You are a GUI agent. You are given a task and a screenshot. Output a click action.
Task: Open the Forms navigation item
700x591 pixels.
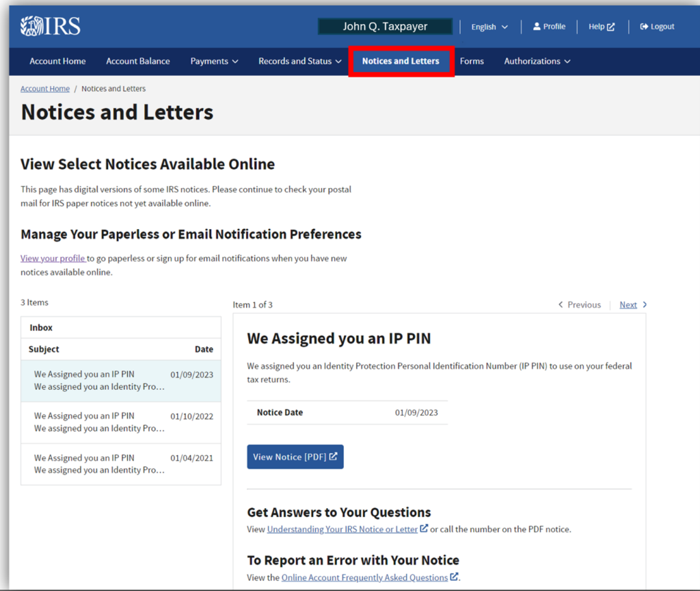pos(472,61)
